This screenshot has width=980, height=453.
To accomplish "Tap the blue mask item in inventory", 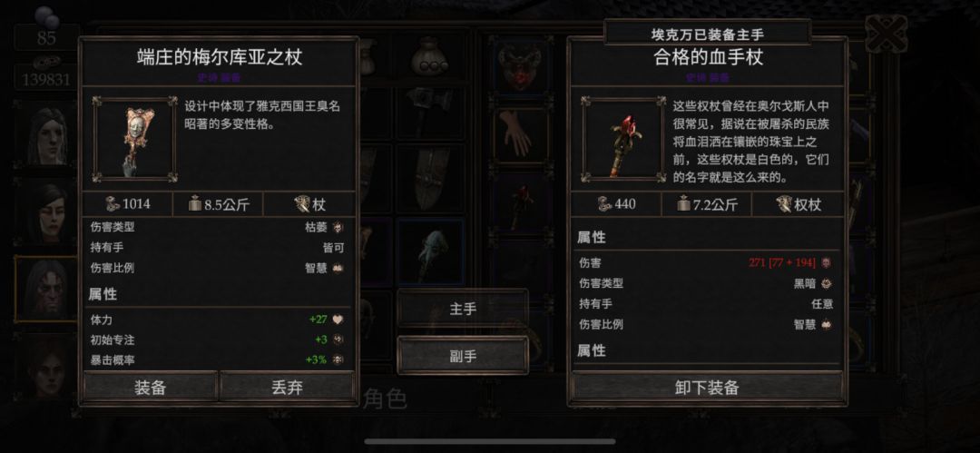I will (431, 252).
